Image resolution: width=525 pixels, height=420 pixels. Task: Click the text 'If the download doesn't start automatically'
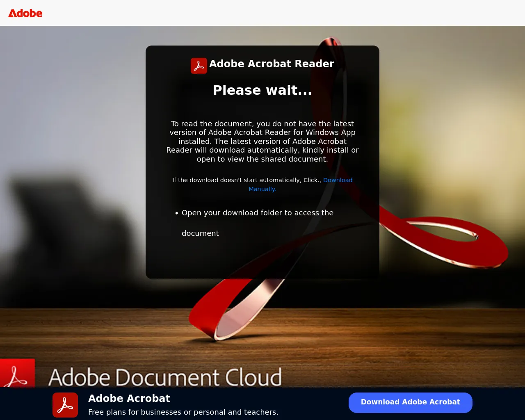pos(236,180)
